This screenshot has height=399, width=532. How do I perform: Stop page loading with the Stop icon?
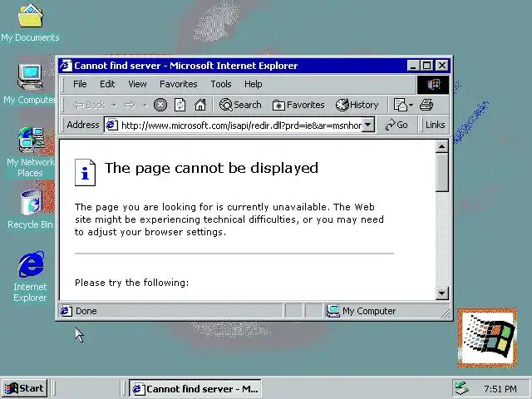click(160, 105)
